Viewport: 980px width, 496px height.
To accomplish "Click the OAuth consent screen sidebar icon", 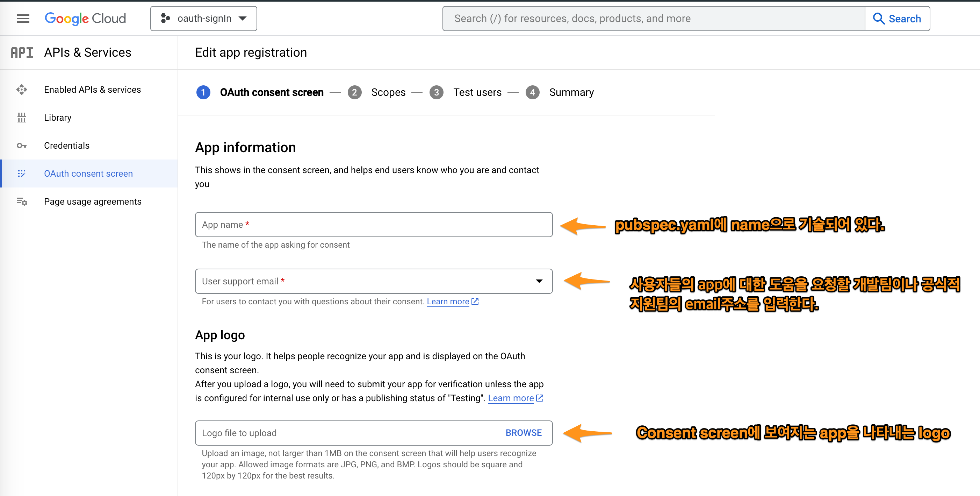I will (x=22, y=173).
